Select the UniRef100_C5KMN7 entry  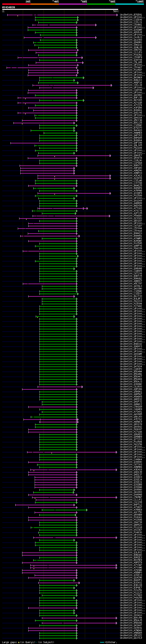click(131, 497)
